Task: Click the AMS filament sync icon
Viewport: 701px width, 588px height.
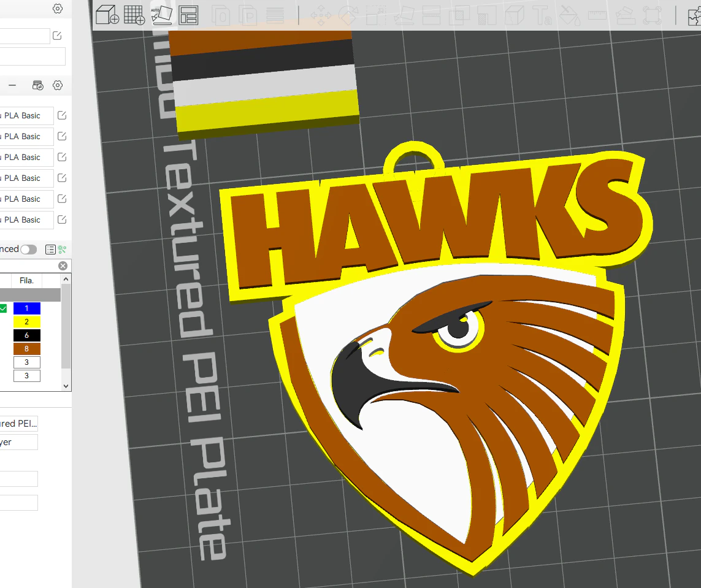Action: 38,85
